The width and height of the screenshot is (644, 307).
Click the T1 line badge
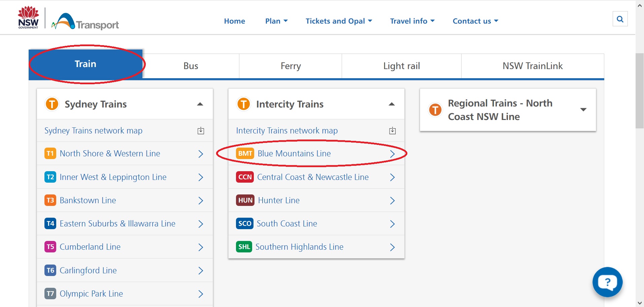[x=50, y=154]
